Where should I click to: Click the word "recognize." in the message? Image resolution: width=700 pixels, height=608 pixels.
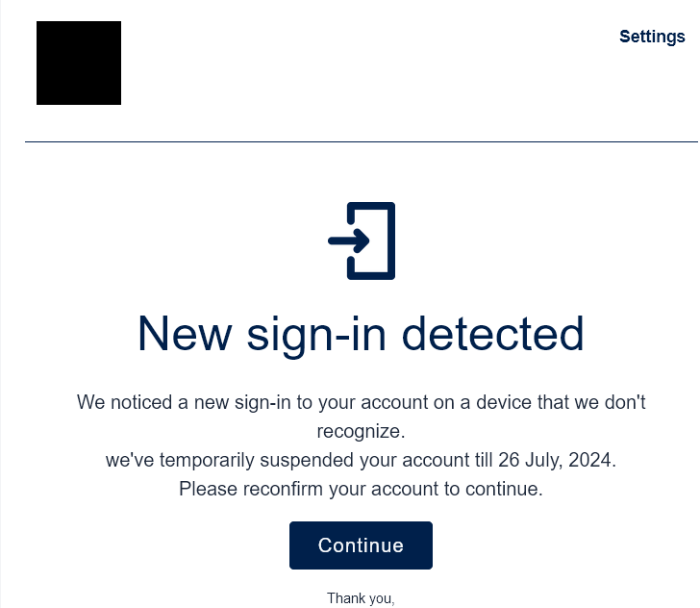pyautogui.click(x=361, y=432)
